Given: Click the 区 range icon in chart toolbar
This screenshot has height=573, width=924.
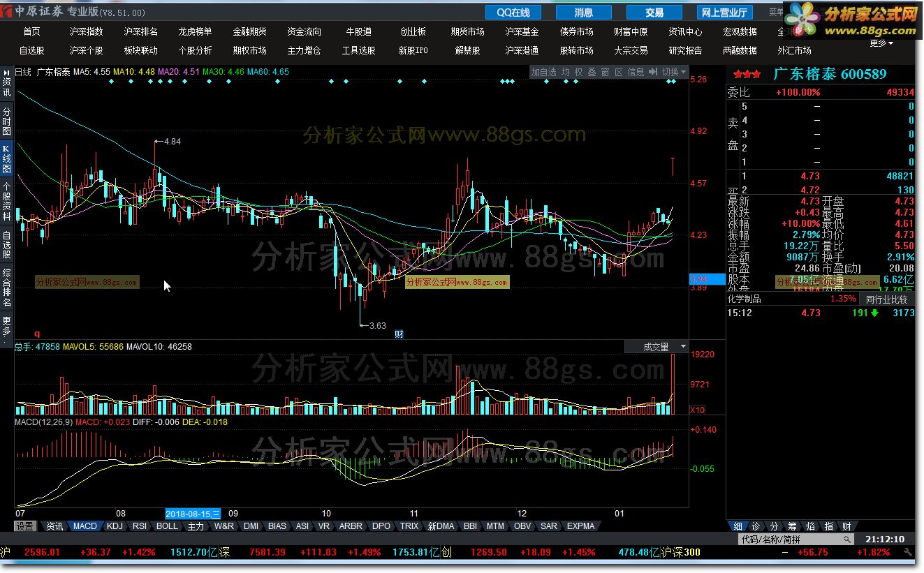Looking at the screenshot, I should tap(619, 72).
